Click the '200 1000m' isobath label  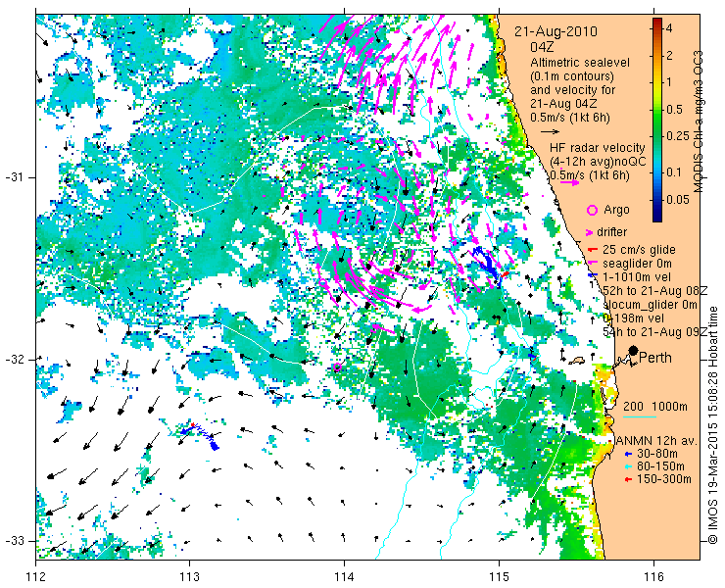click(655, 407)
